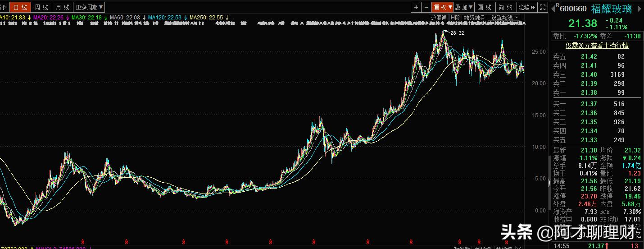The width and height of the screenshot is (644, 249).
Task: Click the MA60 down arrow indicator
Action: [x=144, y=18]
